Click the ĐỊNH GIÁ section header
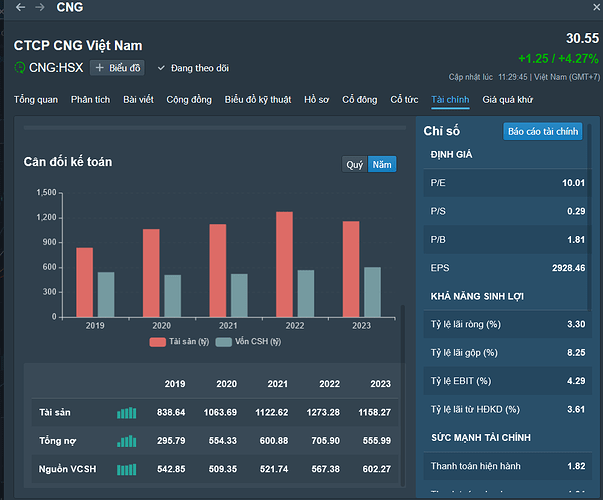This screenshot has height=500, width=603. [x=451, y=155]
